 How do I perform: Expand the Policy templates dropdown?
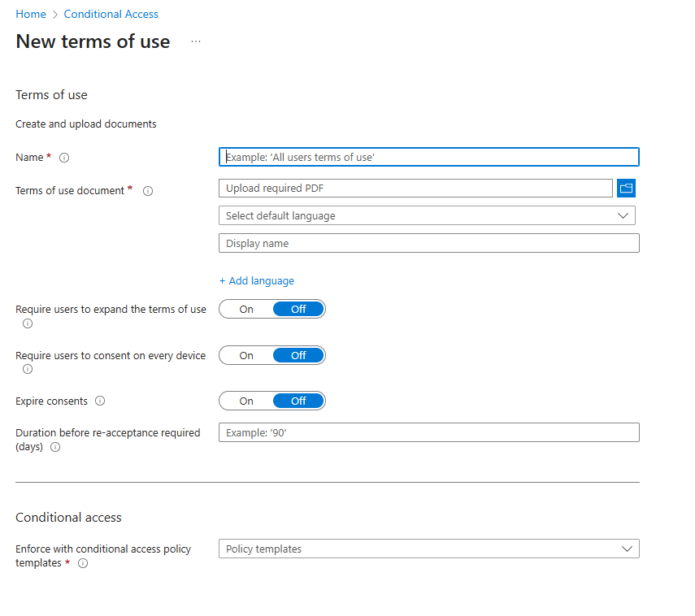pos(428,549)
